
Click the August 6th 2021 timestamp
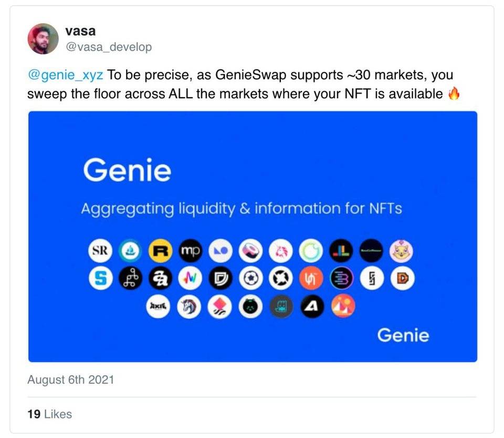coord(71,380)
